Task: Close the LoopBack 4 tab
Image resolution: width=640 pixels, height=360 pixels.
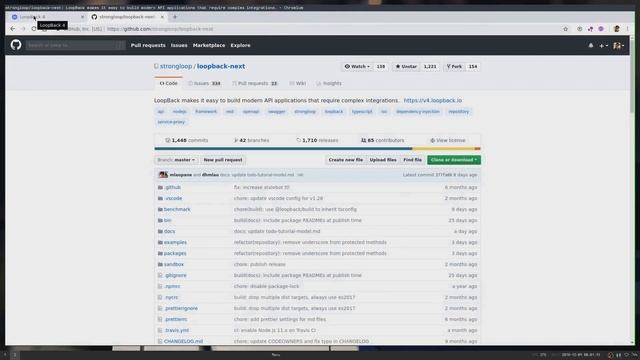Action: (x=82, y=17)
